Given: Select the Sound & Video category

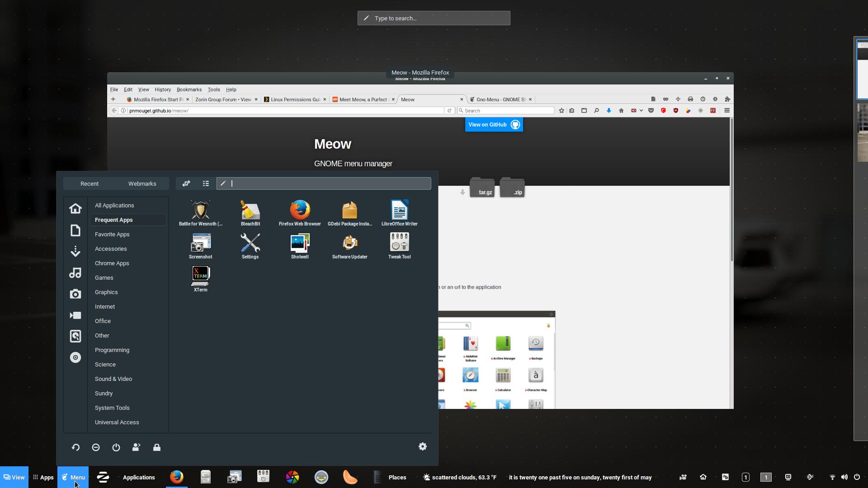Looking at the screenshot, I should (x=113, y=379).
